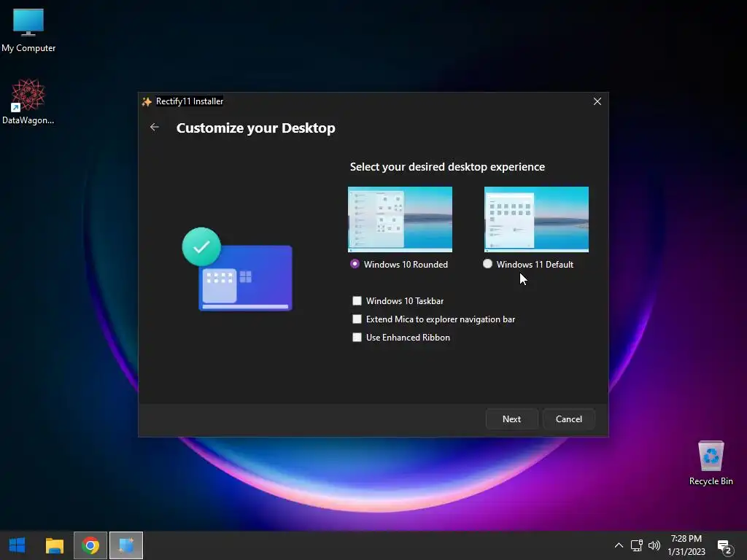This screenshot has height=560, width=747.
Task: Select the Recycle Bin desktop icon
Action: coord(711,463)
